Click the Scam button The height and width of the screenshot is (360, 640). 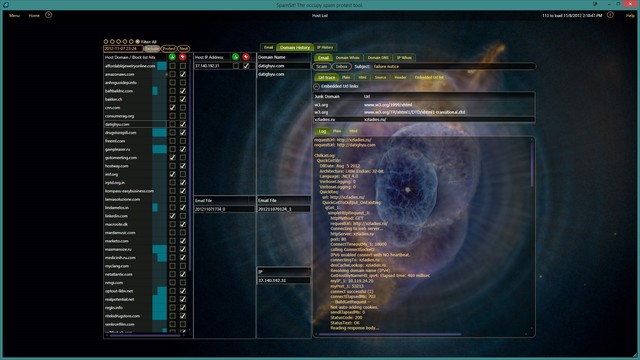[x=322, y=67]
